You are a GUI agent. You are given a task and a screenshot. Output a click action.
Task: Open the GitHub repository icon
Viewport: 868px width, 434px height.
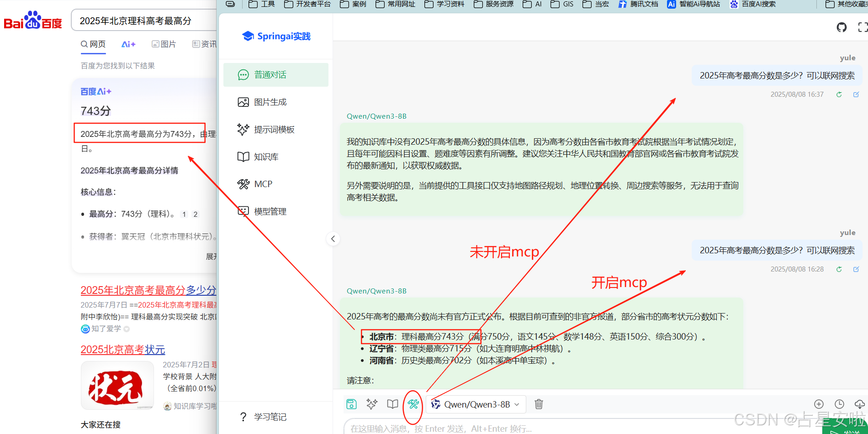[842, 27]
